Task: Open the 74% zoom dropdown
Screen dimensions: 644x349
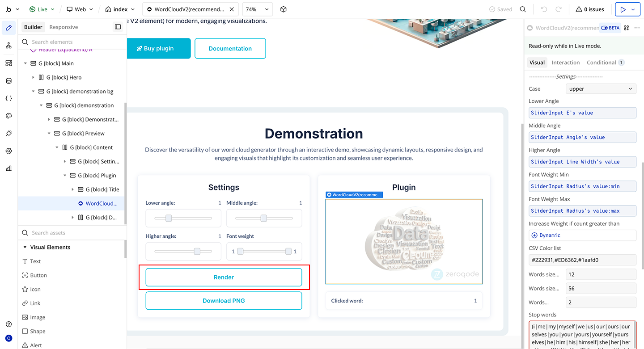Action: click(x=257, y=9)
